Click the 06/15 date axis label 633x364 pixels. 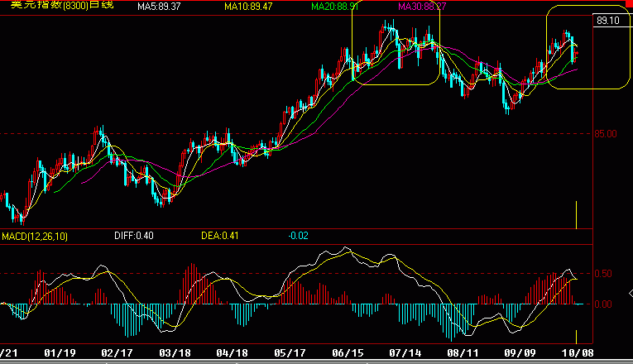pos(348,353)
